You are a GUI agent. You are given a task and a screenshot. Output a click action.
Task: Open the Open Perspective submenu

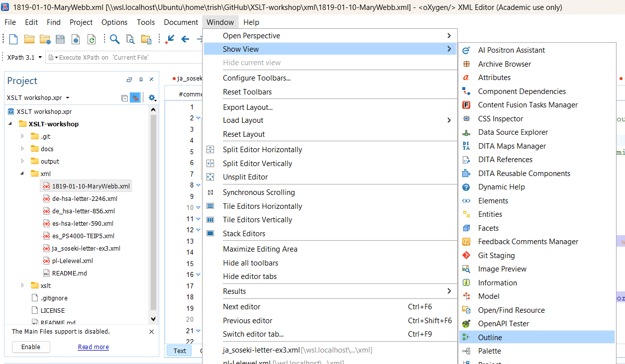[x=329, y=36]
